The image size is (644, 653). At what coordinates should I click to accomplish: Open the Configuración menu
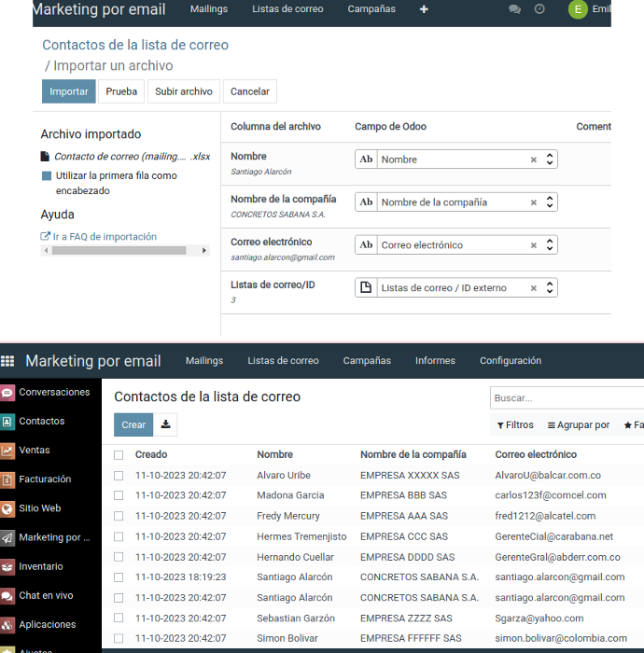[x=510, y=361]
